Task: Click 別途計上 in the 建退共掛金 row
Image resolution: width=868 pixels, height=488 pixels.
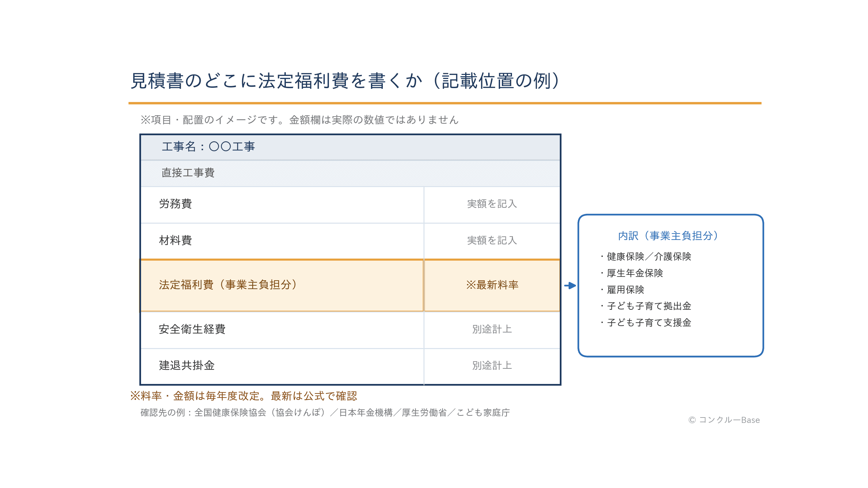Action: (x=492, y=365)
